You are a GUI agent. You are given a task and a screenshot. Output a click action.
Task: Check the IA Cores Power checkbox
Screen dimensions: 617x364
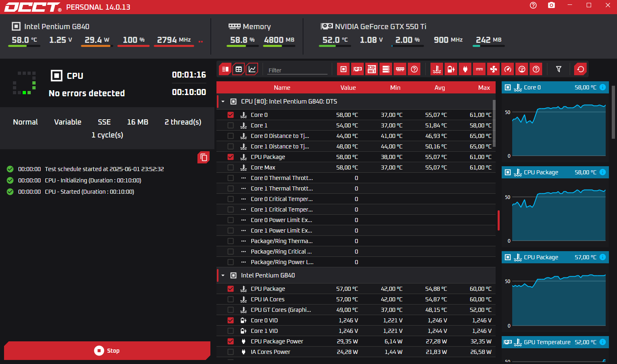(x=231, y=352)
